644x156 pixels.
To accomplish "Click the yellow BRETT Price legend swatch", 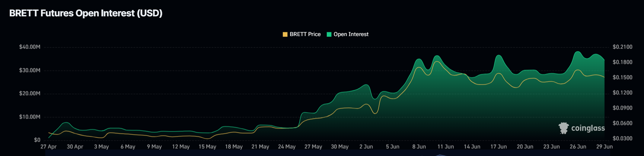I will click(x=285, y=35).
